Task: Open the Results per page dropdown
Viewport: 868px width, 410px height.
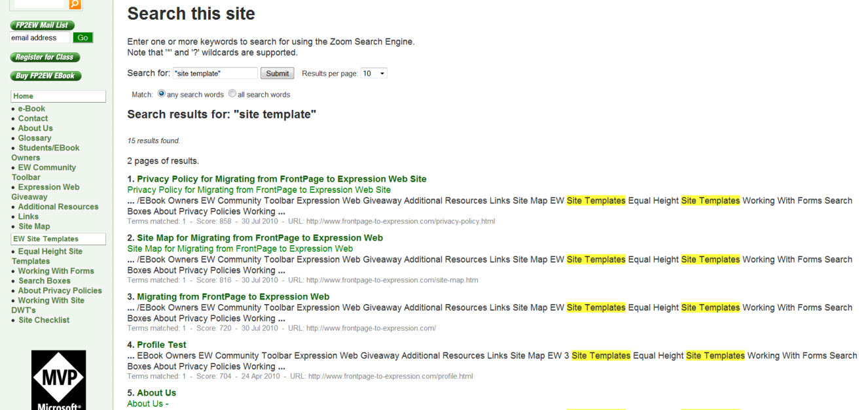Action: [x=374, y=73]
